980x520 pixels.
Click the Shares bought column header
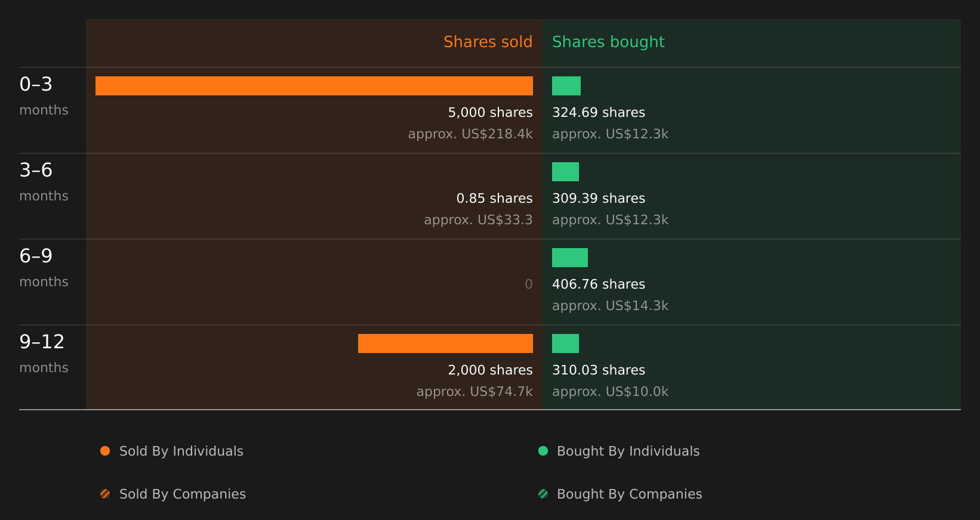pyautogui.click(x=608, y=42)
